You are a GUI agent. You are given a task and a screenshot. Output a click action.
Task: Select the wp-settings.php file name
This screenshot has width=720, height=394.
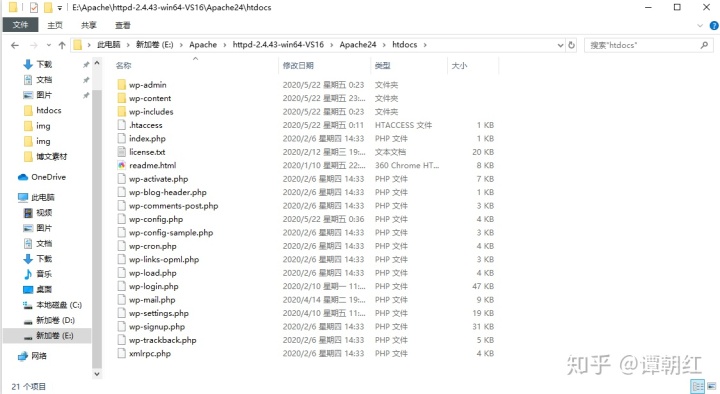pyautogui.click(x=158, y=313)
